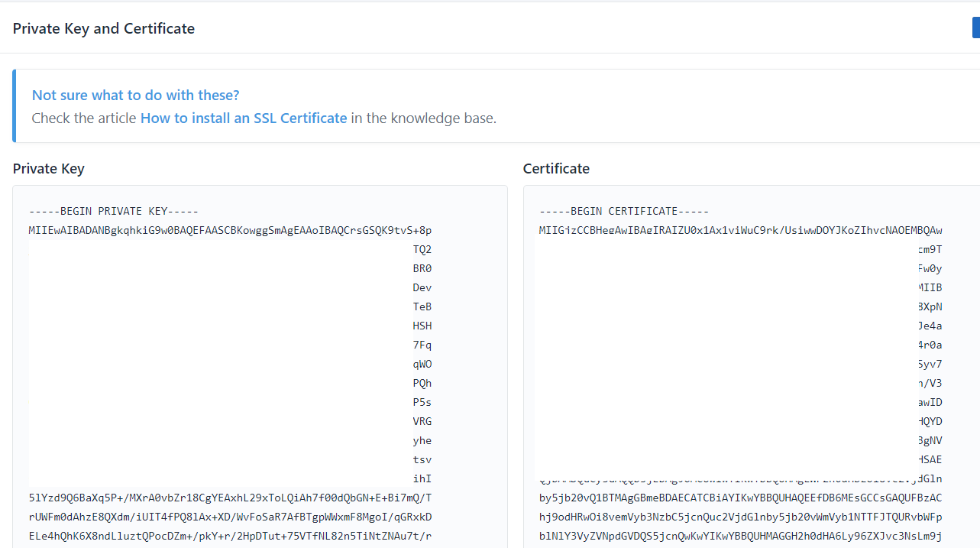This screenshot has width=980, height=548.
Task: Click the BEGIN CERTIFICATE header line
Action: coord(623,211)
